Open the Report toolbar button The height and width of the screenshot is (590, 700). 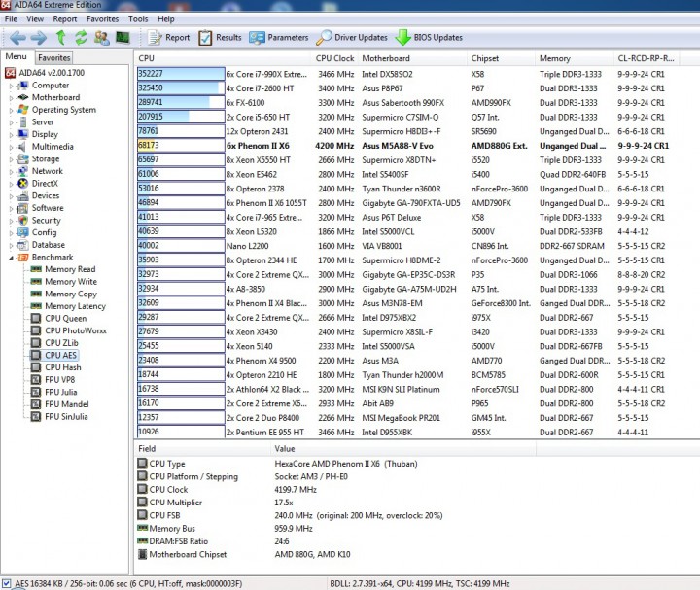[169, 38]
